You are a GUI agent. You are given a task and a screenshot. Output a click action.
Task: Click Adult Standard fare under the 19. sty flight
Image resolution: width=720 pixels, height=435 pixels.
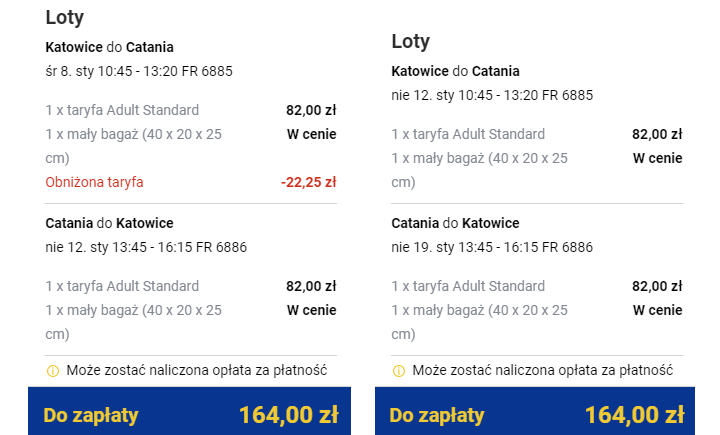(x=468, y=286)
